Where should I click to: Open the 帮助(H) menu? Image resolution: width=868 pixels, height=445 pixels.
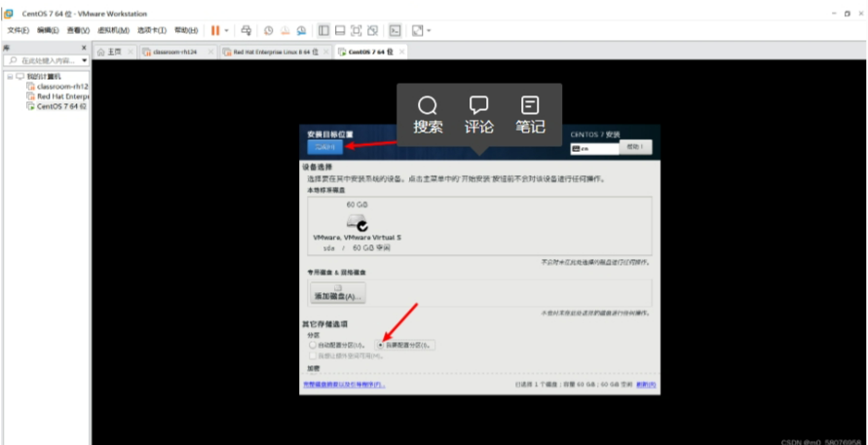pos(186,30)
